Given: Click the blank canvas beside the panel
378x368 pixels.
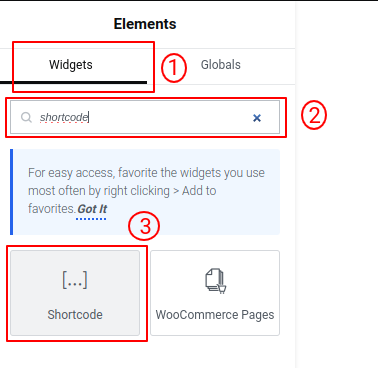Looking at the screenshot, I should coord(337,200).
